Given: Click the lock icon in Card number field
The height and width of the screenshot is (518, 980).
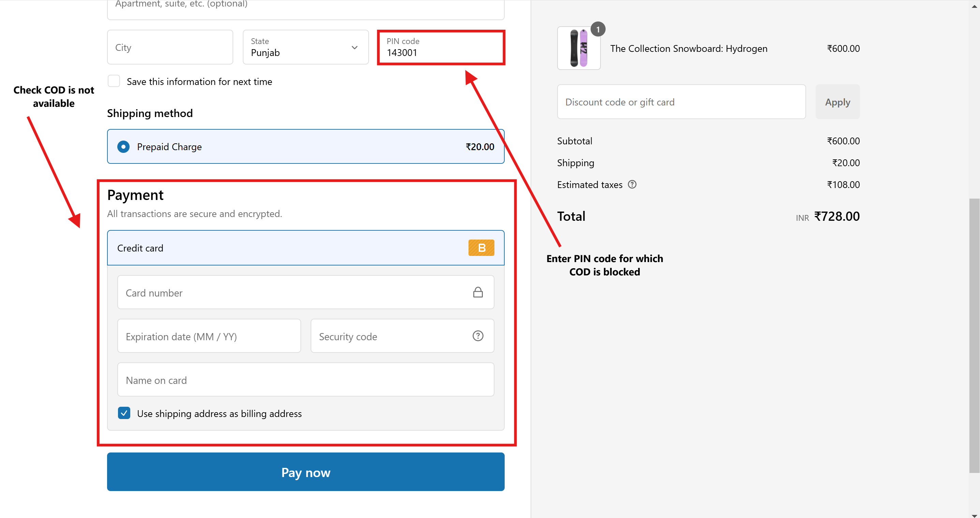Looking at the screenshot, I should coord(478,292).
